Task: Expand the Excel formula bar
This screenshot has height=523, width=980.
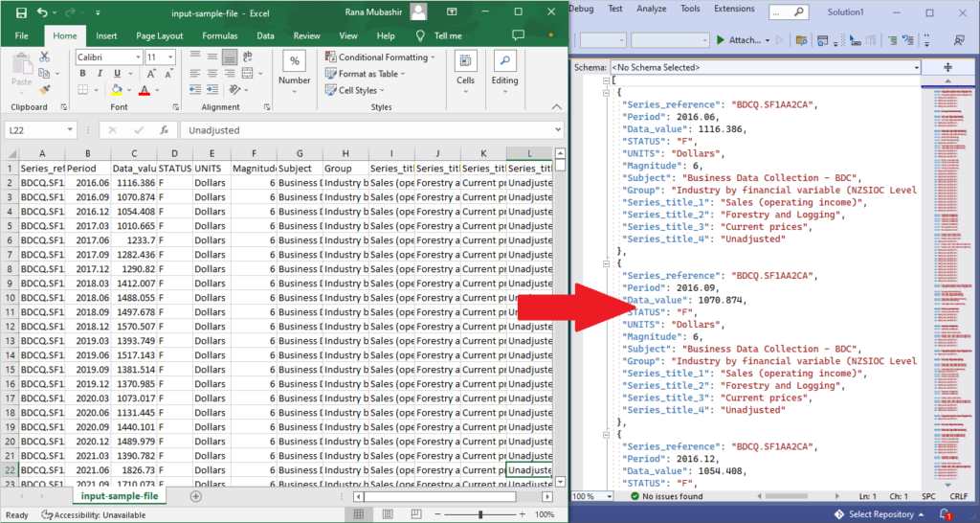Action: coord(558,130)
